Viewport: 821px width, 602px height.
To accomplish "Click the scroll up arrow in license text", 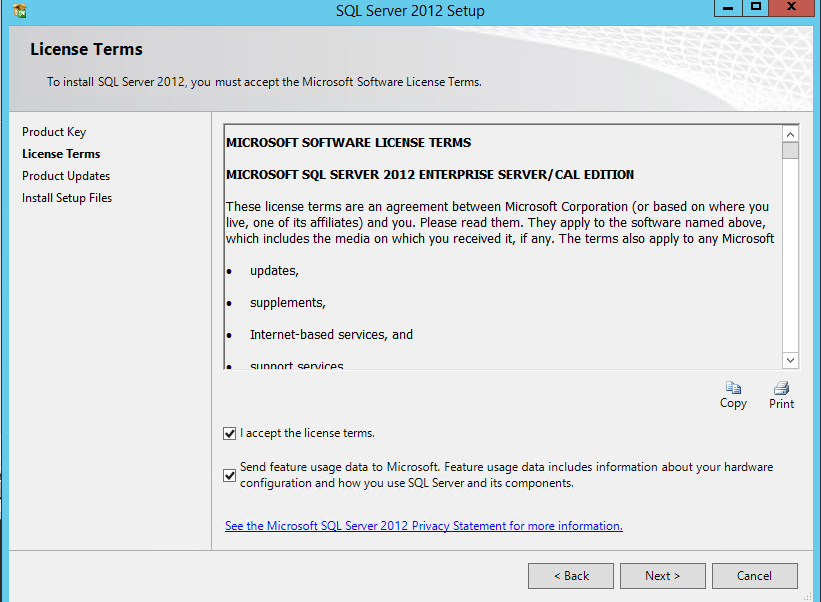I will pyautogui.click(x=790, y=135).
